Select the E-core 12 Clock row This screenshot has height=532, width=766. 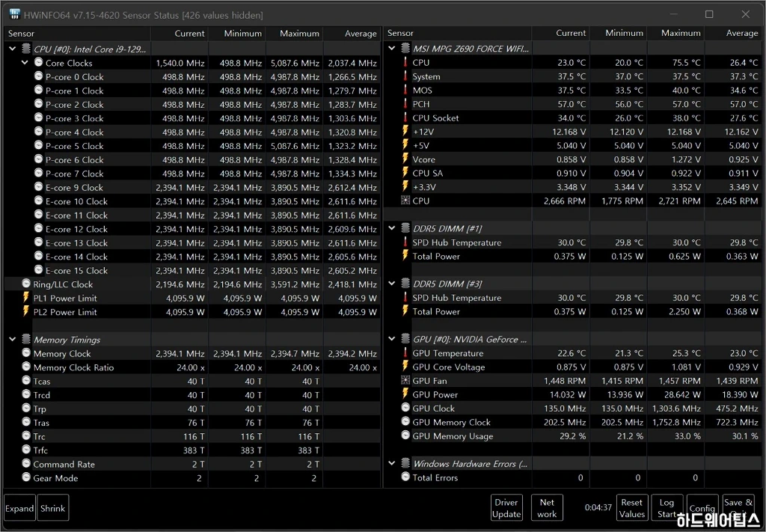click(192, 229)
